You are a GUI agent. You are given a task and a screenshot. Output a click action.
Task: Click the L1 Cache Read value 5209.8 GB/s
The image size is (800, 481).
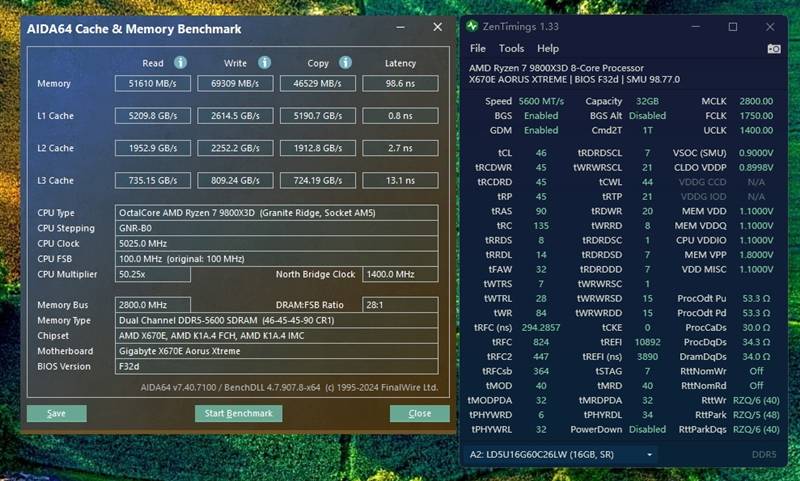point(153,116)
